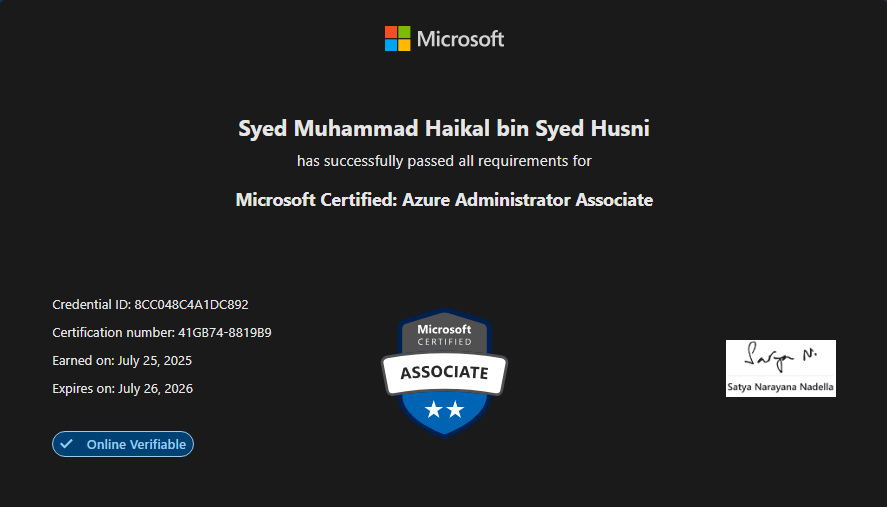Click the 'has successfully passed all requirements' text
This screenshot has height=507, width=887.
444,160
